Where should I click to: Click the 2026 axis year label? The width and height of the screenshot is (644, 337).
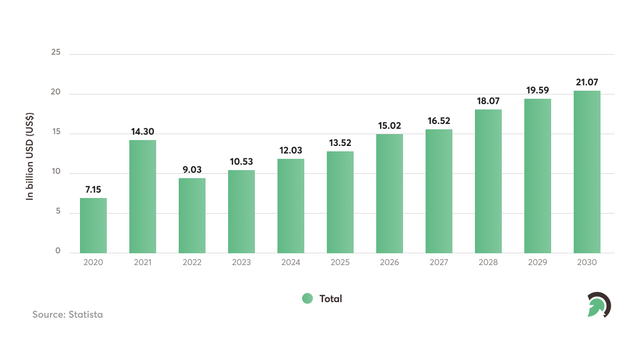click(x=390, y=262)
